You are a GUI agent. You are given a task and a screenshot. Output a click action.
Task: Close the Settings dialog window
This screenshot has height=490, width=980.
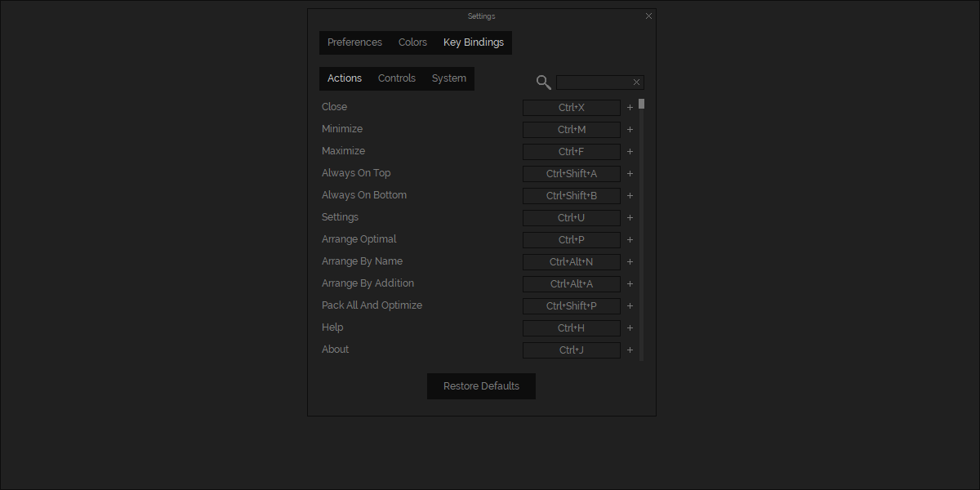click(x=648, y=16)
